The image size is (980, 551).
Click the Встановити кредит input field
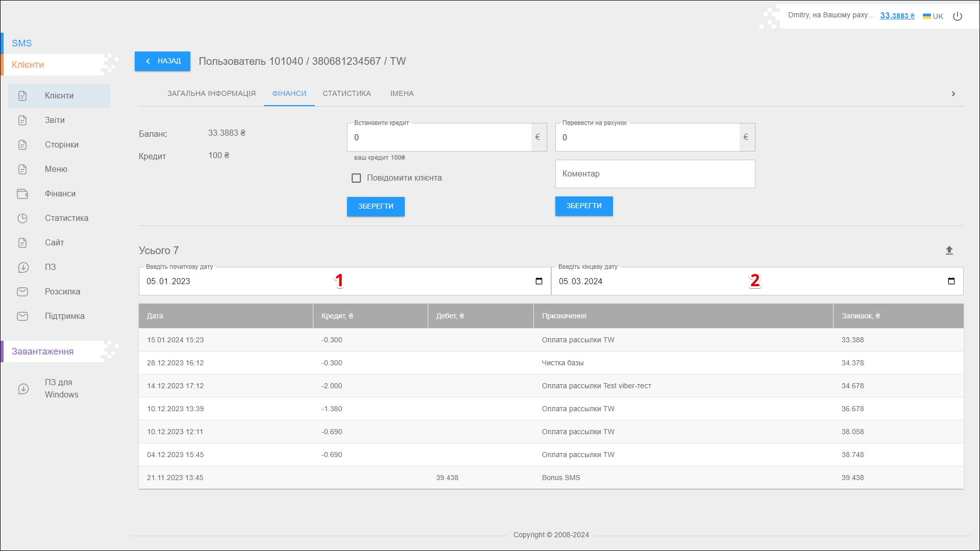[x=439, y=138]
